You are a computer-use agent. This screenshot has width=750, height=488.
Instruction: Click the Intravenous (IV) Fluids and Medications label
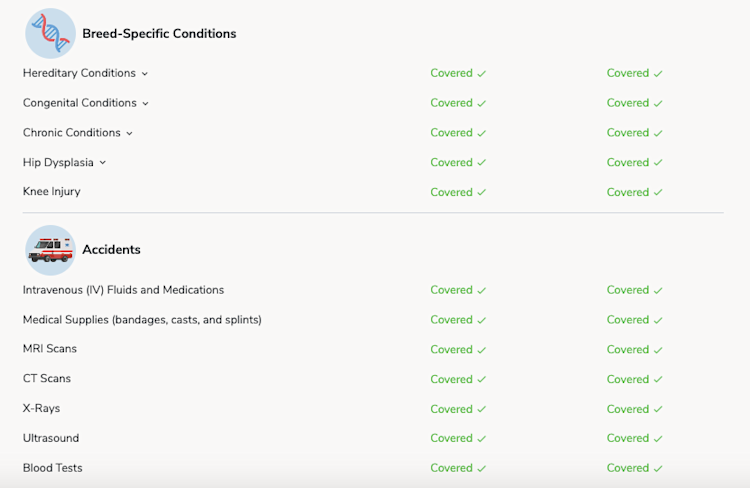123,290
